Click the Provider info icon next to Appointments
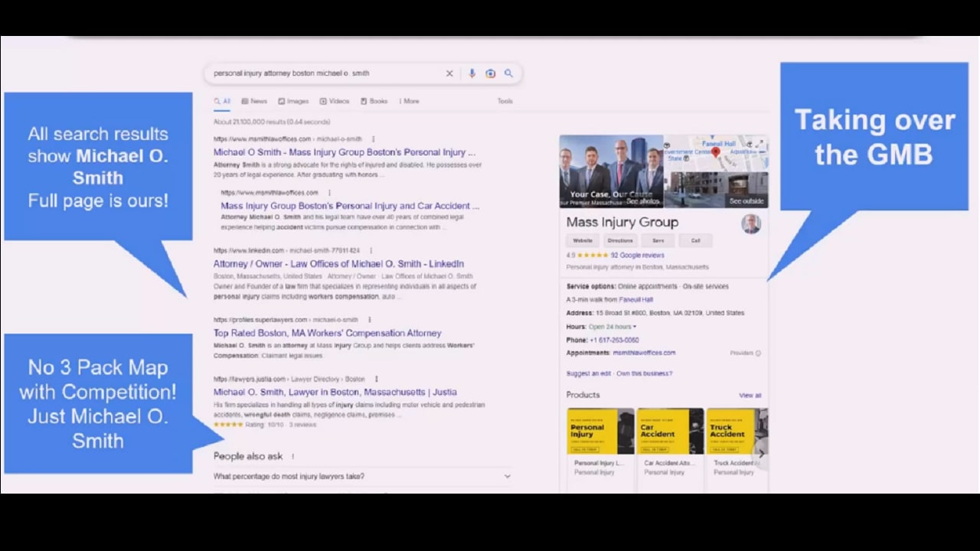This screenshot has height=551, width=980. coord(757,353)
